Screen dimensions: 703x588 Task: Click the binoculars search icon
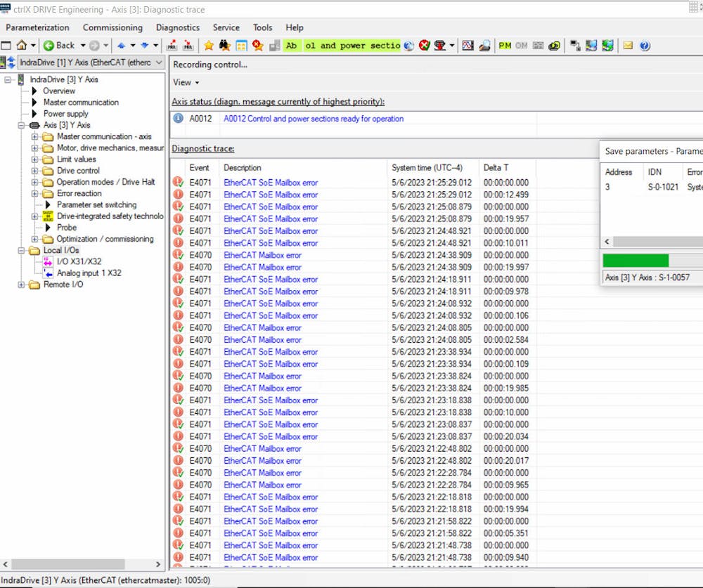(224, 46)
